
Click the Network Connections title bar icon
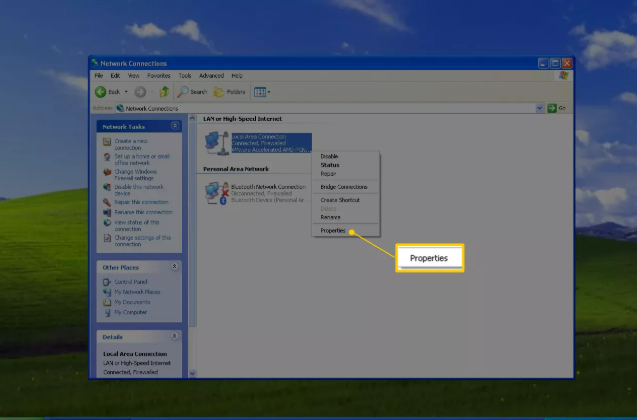pyautogui.click(x=95, y=63)
